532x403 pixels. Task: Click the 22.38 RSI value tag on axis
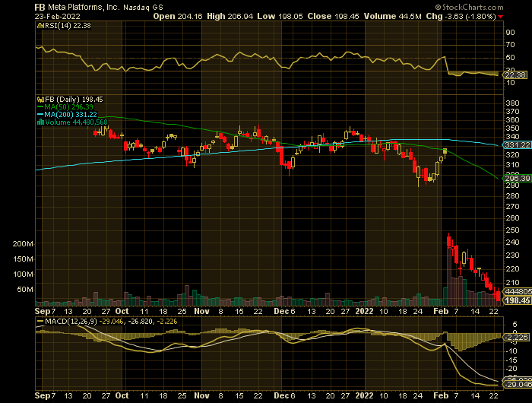tap(515, 75)
